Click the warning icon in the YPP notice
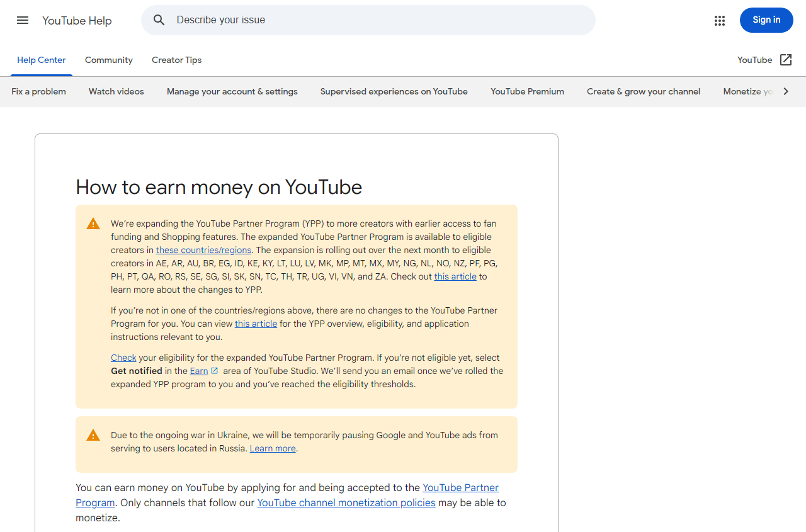Screen dimensions: 806x532 coord(93,224)
